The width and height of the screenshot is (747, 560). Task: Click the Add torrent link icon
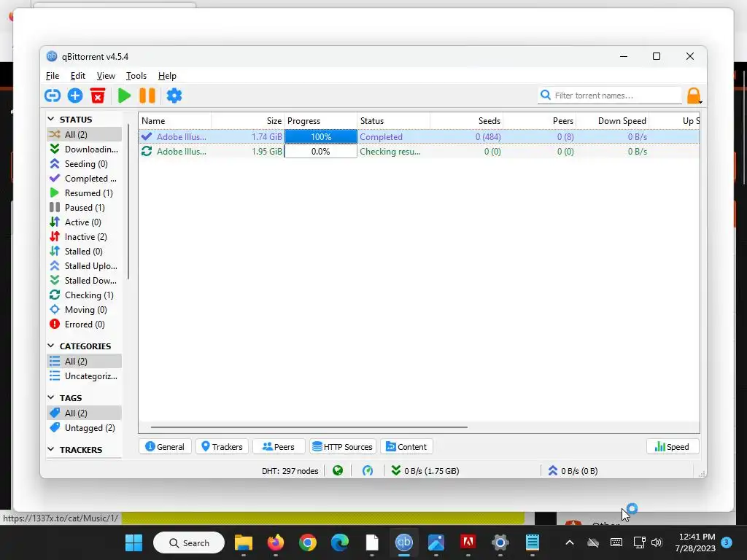tap(53, 96)
